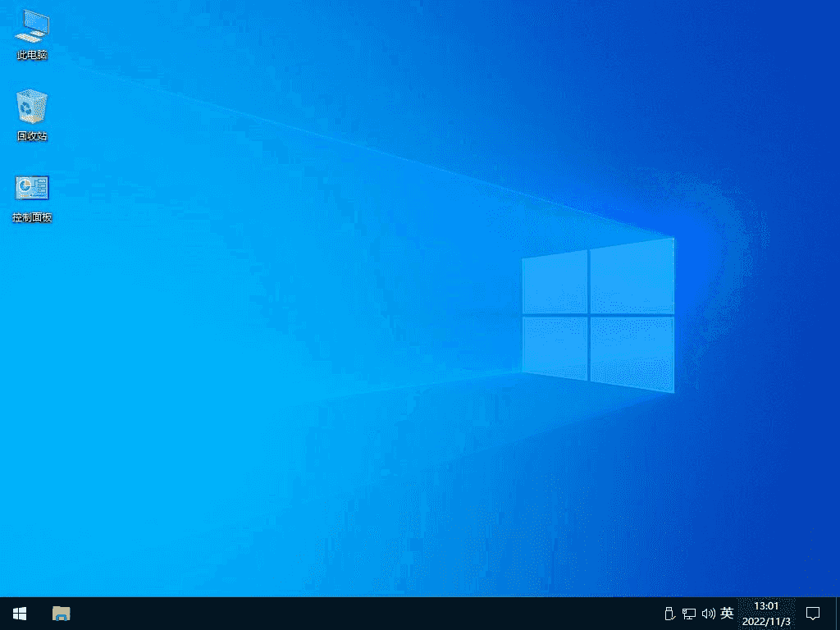Click the blue Windows logo on the wallpaper
This screenshot has height=630, width=840.
pos(597,314)
